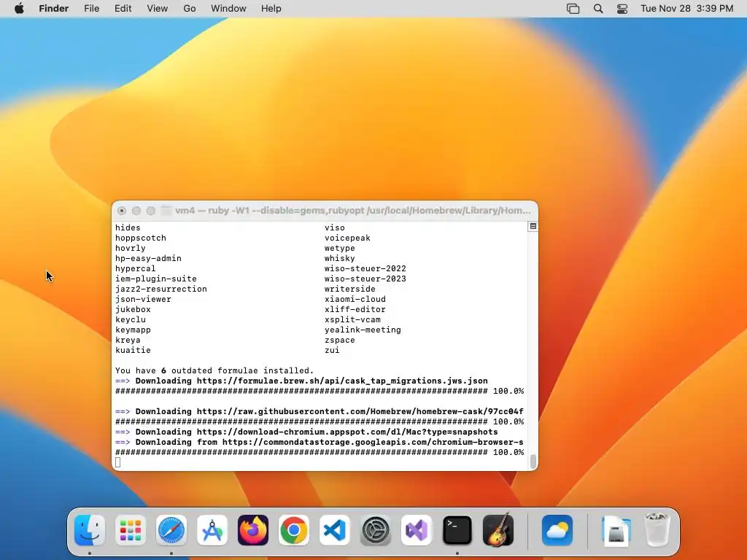Click 'wiso-steuer-2023' in the Terminal output
This screenshot has height=560, width=747.
pyautogui.click(x=365, y=279)
